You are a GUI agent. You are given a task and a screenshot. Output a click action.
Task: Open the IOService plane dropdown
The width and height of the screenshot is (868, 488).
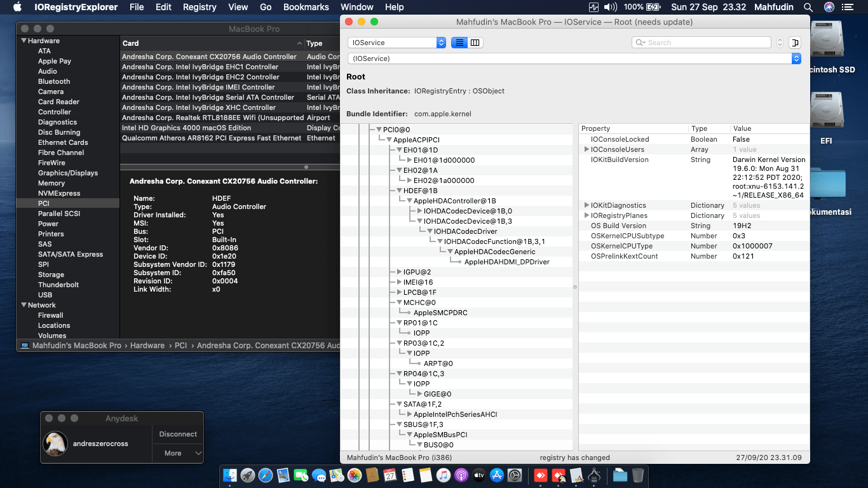pyautogui.click(x=397, y=43)
